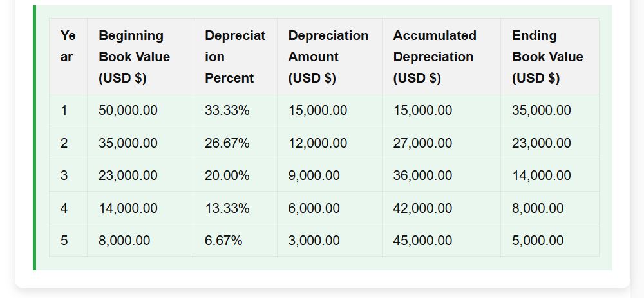Click the 3,000.00 depreciation amount cell
Image resolution: width=644 pixels, height=298 pixels.
(329, 241)
